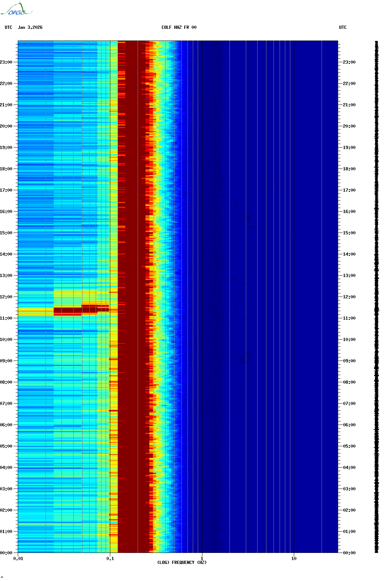This screenshot has width=392, height=581.
Task: Click the UTC label at top left
Action: coord(9,27)
